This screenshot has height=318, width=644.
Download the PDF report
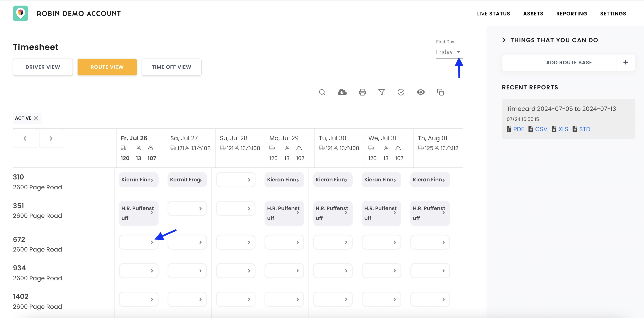pyautogui.click(x=515, y=129)
